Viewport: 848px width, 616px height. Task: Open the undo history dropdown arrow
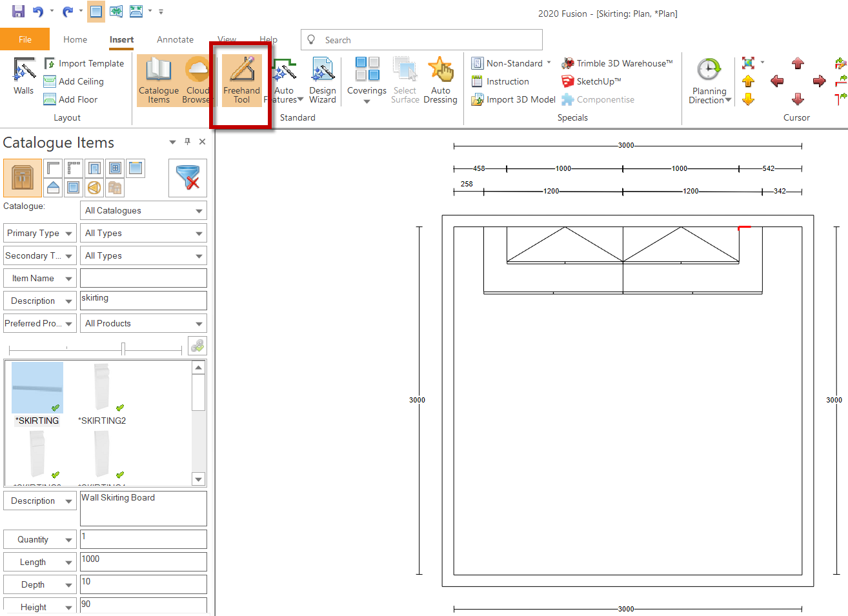click(x=52, y=11)
